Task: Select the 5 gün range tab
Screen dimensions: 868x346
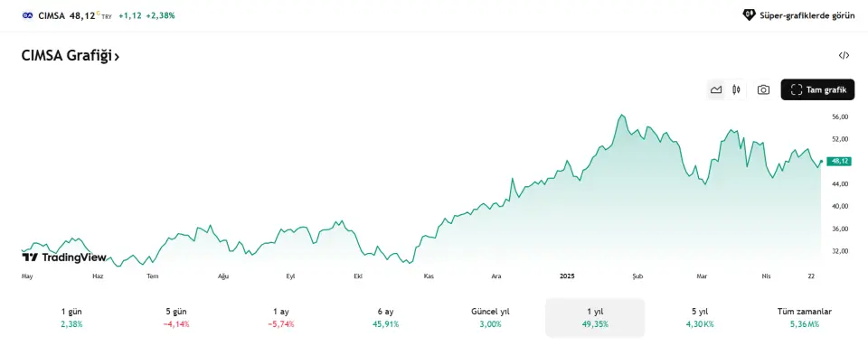Action: point(176,318)
